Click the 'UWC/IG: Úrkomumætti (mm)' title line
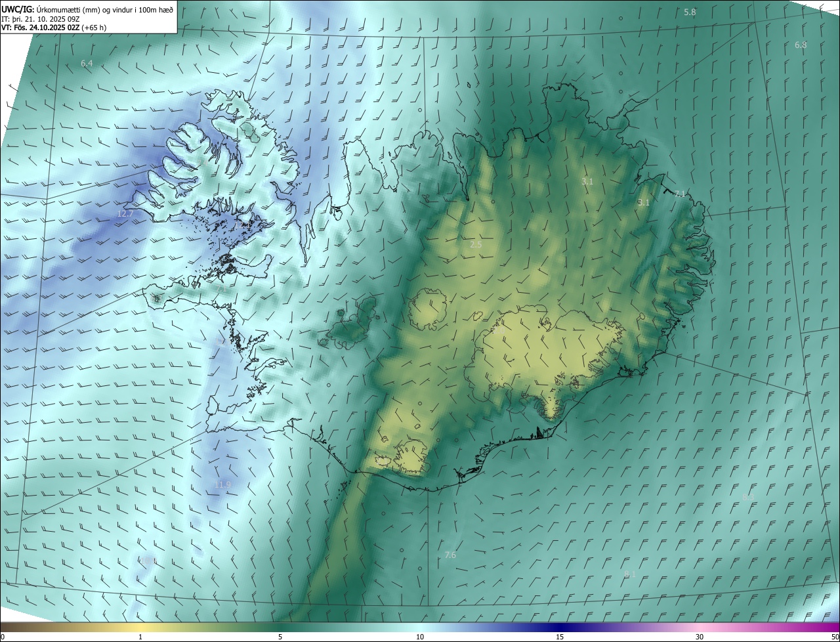 (x=87, y=9)
